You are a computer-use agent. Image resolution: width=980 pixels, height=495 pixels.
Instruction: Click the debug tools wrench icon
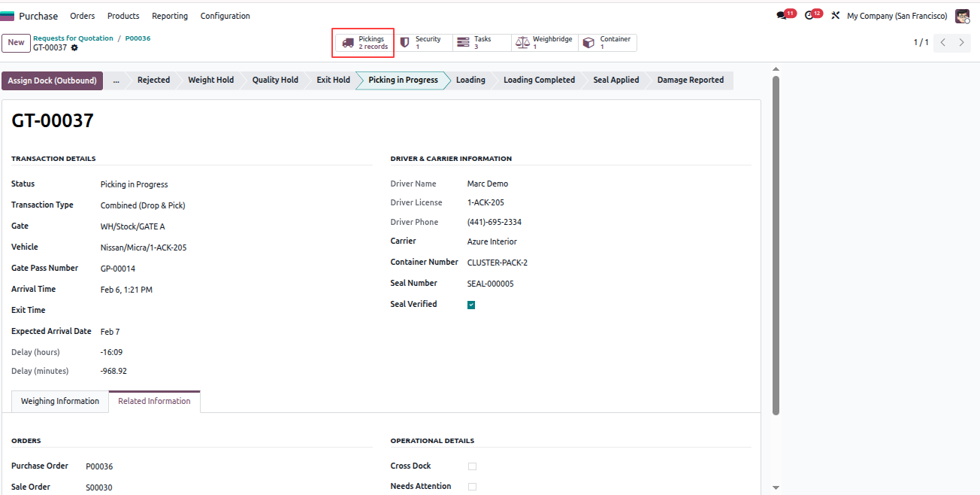[835, 16]
